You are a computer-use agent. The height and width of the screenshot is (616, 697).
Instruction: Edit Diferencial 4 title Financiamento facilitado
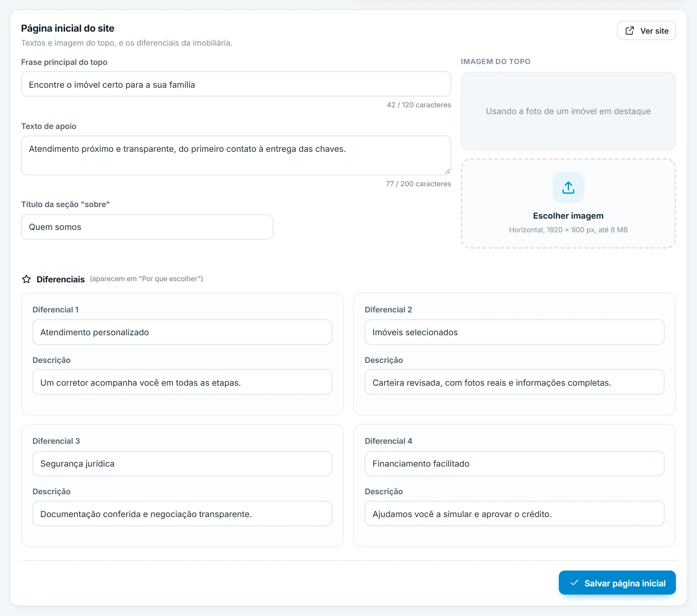tap(514, 463)
